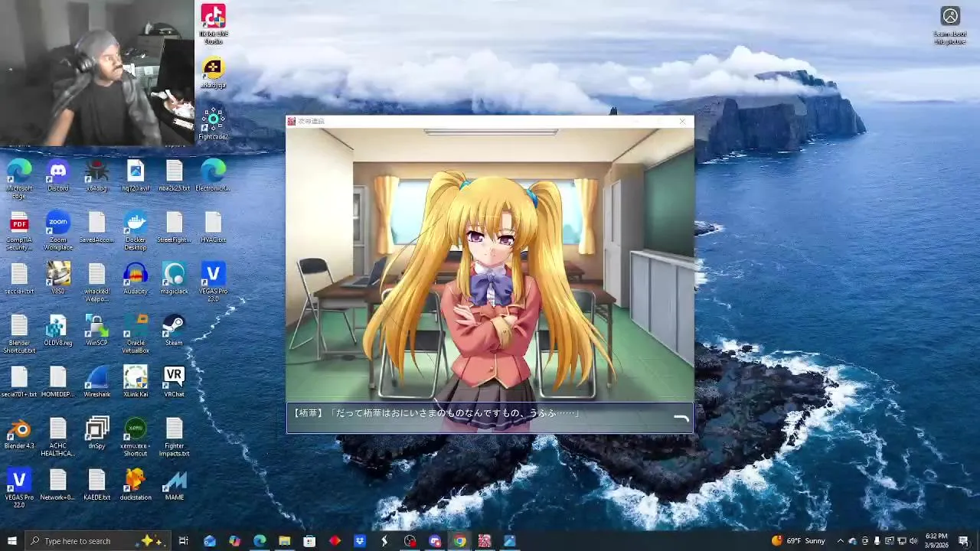
Task: Open File Explorer from the taskbar
Action: click(x=284, y=541)
